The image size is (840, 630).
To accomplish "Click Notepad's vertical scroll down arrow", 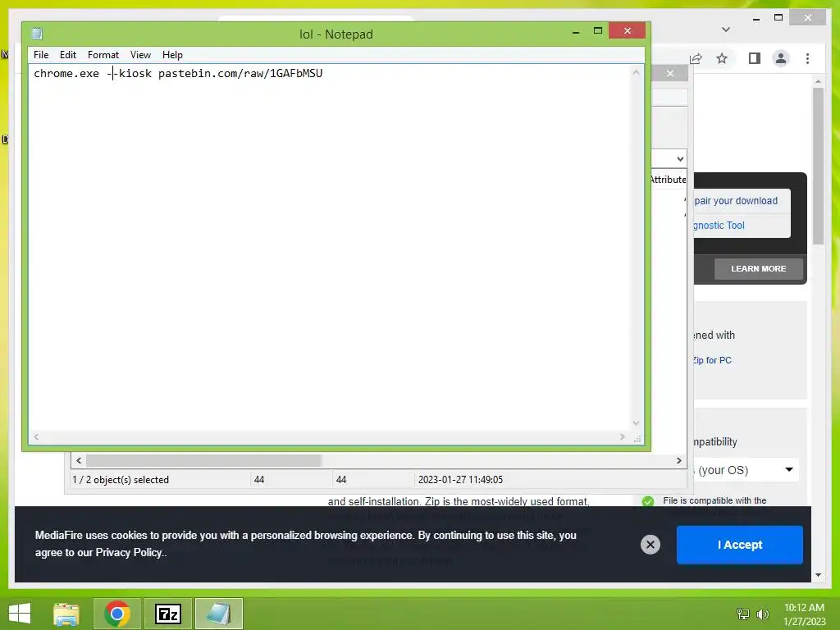I will tap(636, 423).
